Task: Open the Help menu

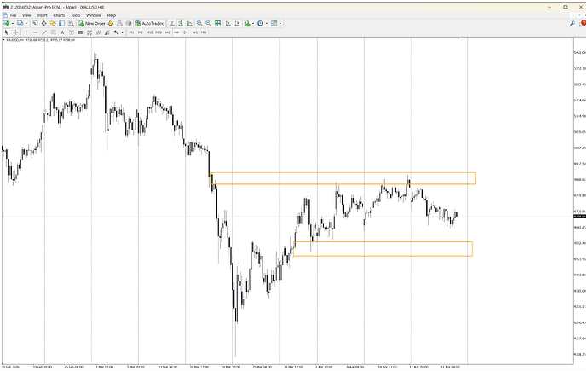Action: coord(112,15)
